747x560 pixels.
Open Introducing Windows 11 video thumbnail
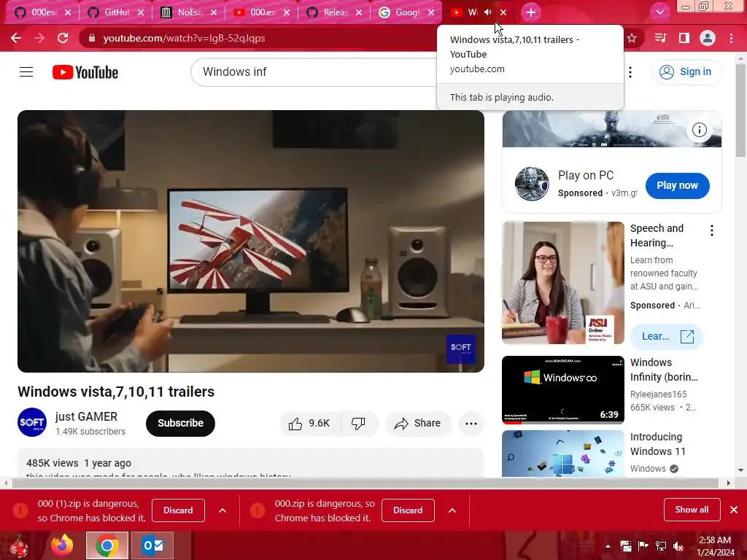pyautogui.click(x=562, y=454)
